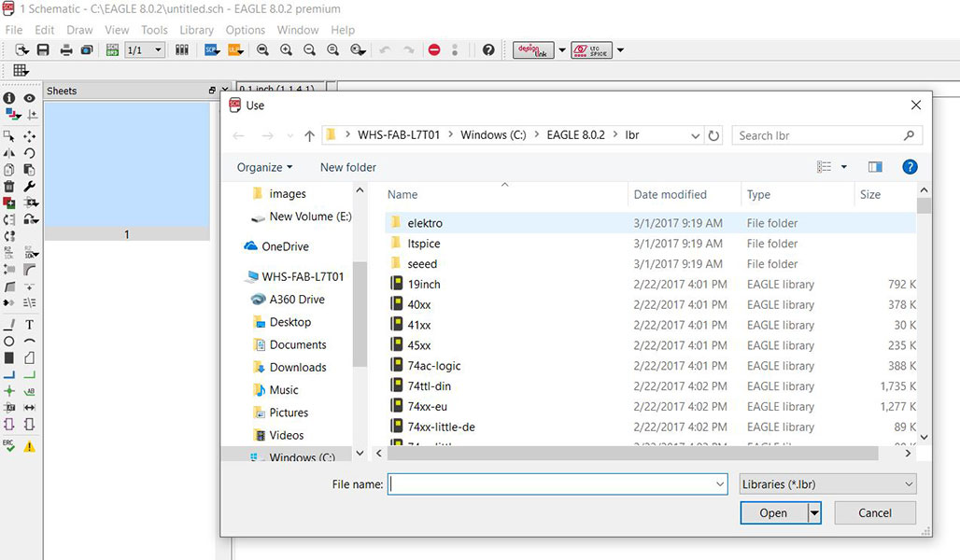This screenshot has height=560, width=960.
Task: Select the Add part tool
Action: tap(9, 203)
